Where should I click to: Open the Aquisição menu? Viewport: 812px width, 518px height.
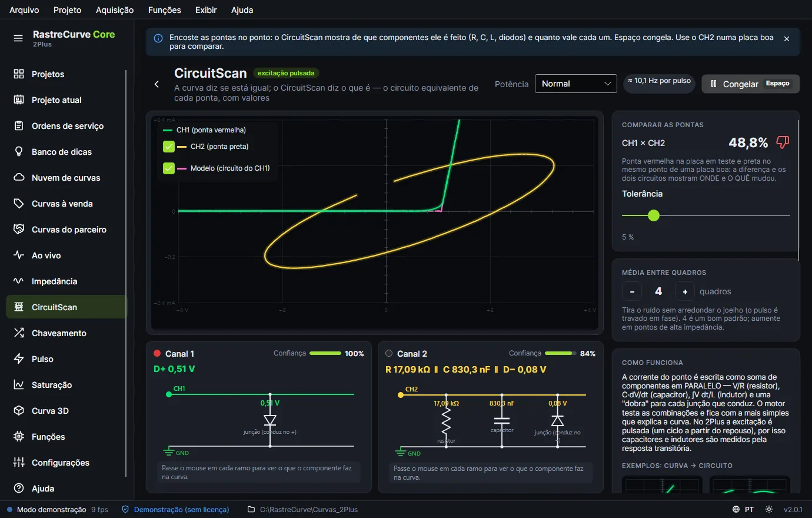pyautogui.click(x=115, y=10)
